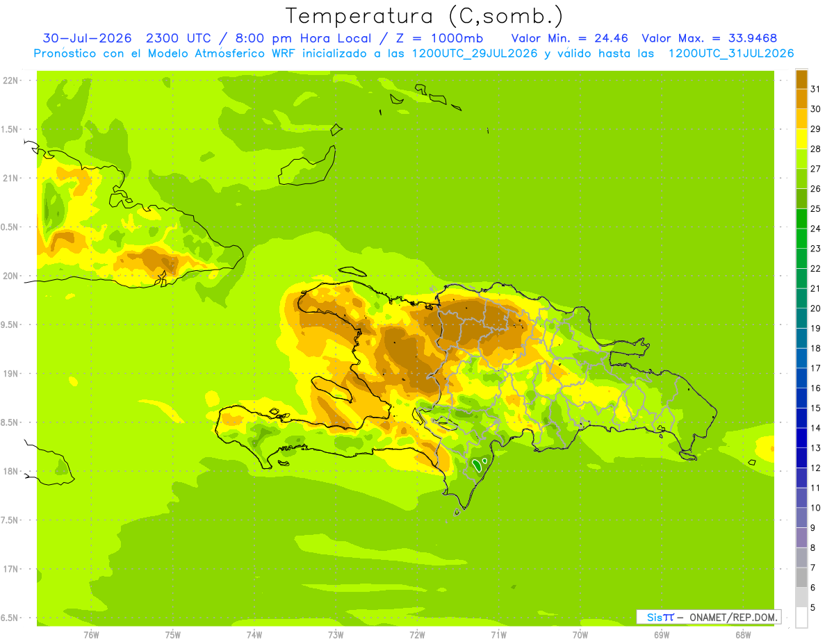The width and height of the screenshot is (834, 644).
Task: Pick the teal swatch between 19 and 20
Action: pos(801,318)
